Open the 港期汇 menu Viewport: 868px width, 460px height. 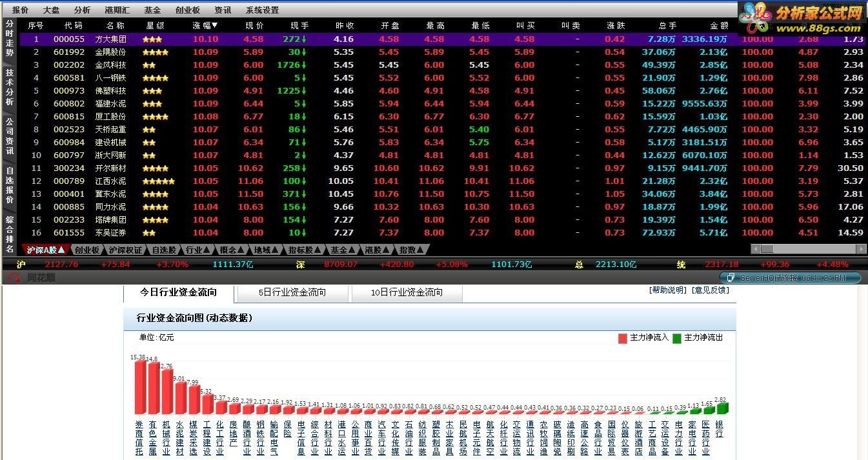coord(117,10)
